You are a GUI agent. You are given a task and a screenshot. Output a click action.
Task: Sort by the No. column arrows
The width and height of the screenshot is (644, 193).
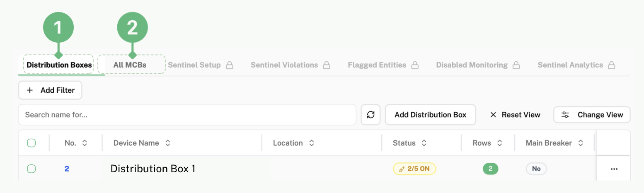[85, 143]
